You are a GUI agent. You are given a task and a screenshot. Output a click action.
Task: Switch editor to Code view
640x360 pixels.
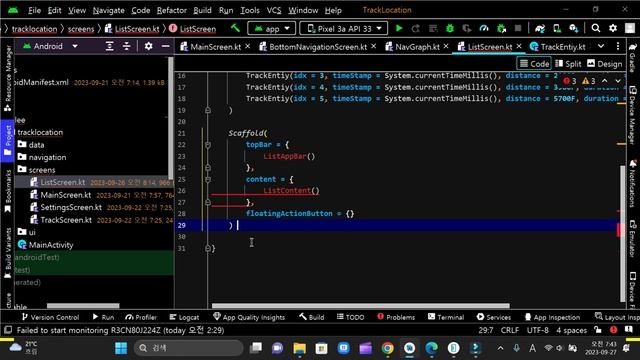pyautogui.click(x=534, y=64)
